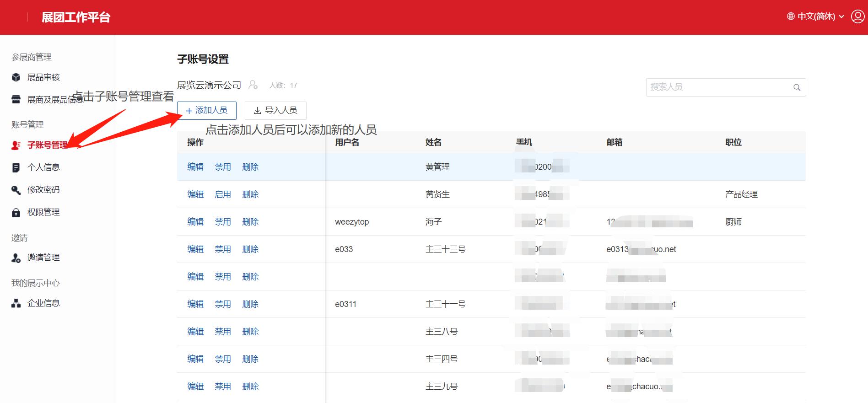Focus the 搜索人员 search field
The image size is (868, 403).
[718, 87]
